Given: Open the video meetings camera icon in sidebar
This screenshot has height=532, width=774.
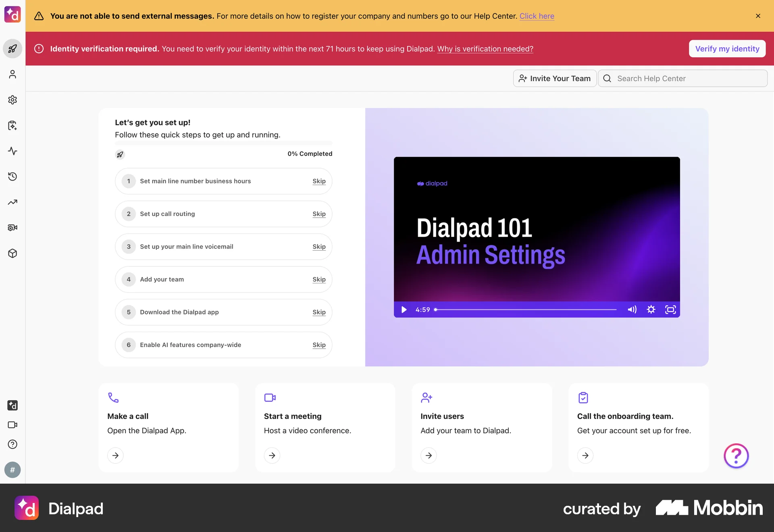Looking at the screenshot, I should pos(12,425).
